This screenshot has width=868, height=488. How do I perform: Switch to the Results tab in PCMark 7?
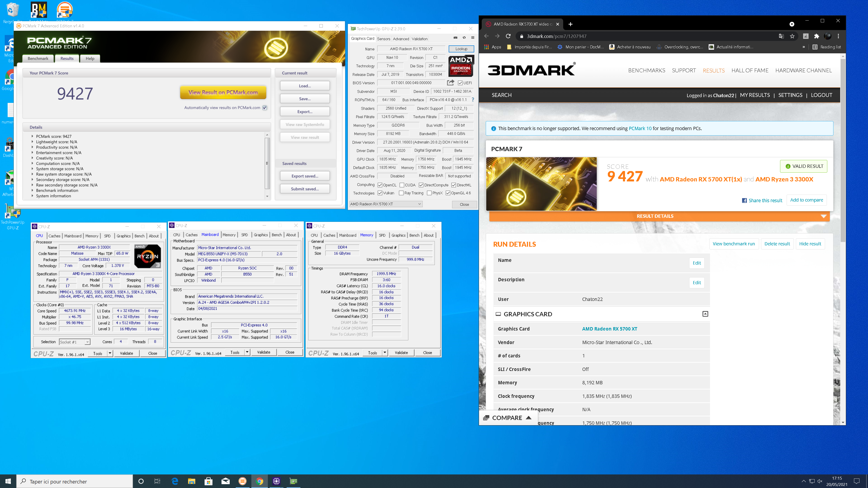coord(67,59)
